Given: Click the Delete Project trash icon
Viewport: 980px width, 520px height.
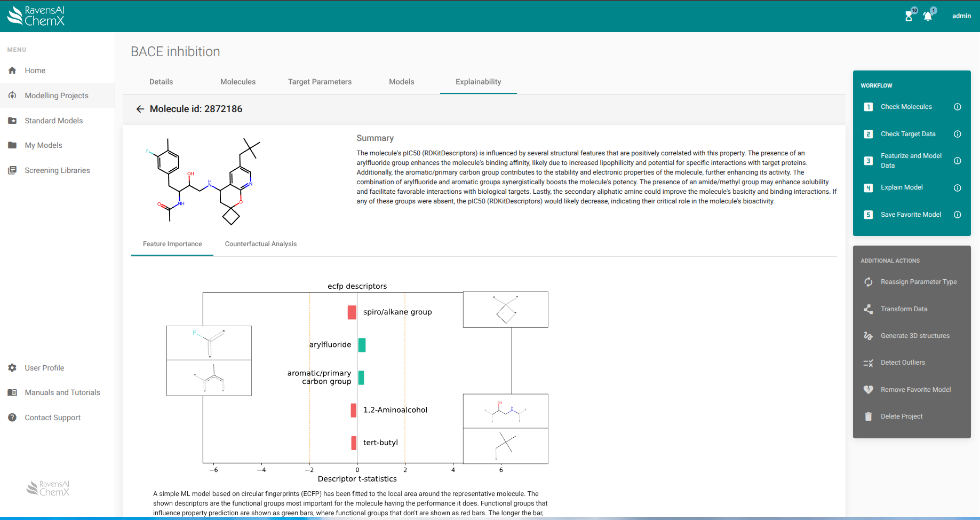Looking at the screenshot, I should click(x=868, y=416).
